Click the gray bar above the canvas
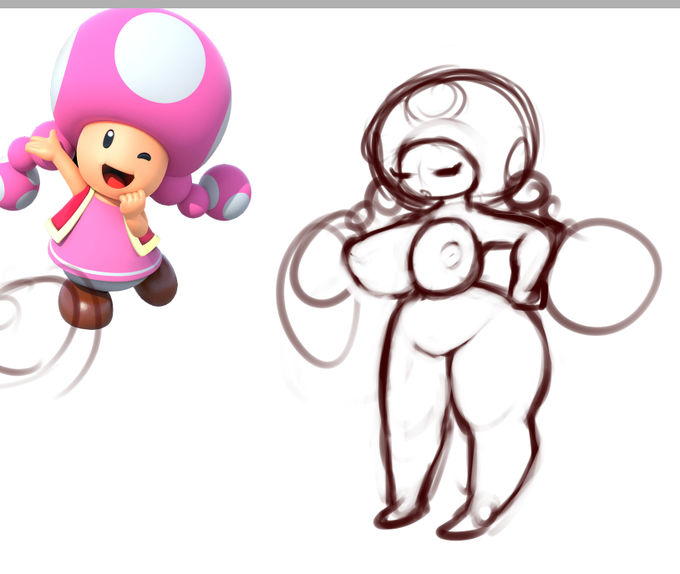This screenshot has height=574, width=680. [340, 3]
